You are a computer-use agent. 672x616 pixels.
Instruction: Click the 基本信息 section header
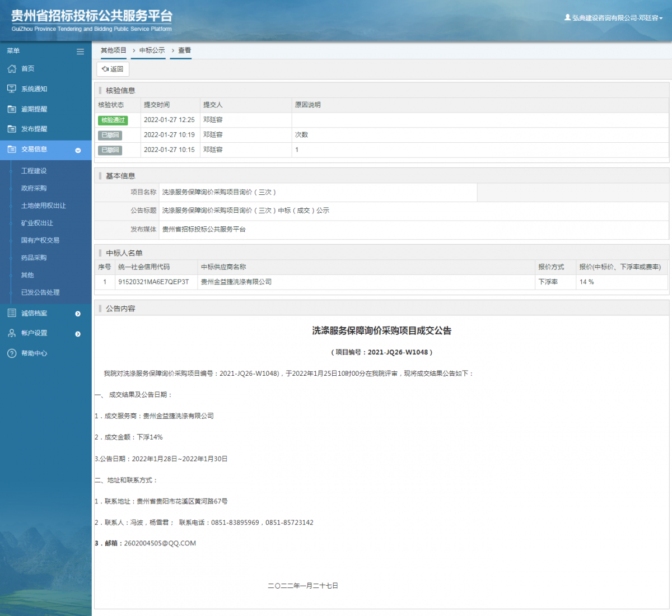click(120, 176)
